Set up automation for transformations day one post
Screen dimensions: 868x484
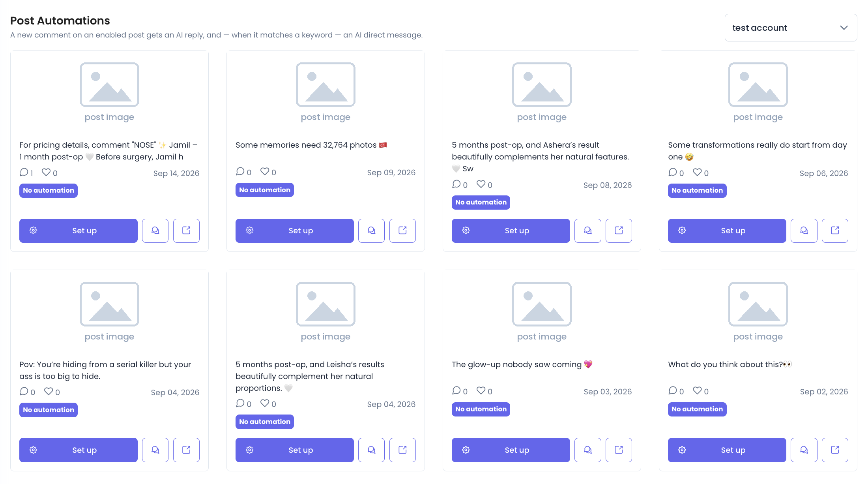point(727,231)
